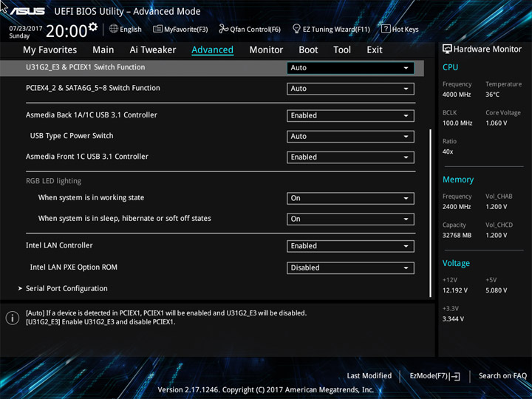
Task: Open Intel LAN Controller dropdown
Action: click(x=350, y=246)
